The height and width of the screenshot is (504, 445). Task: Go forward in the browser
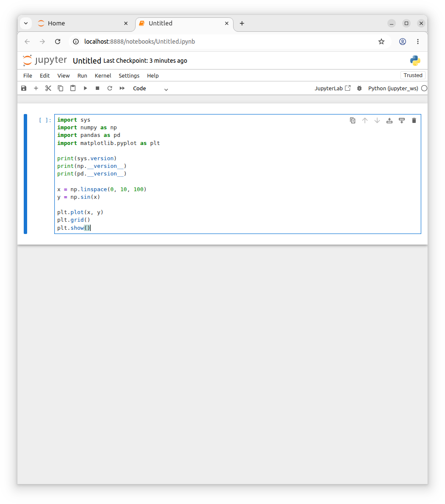[x=42, y=42]
